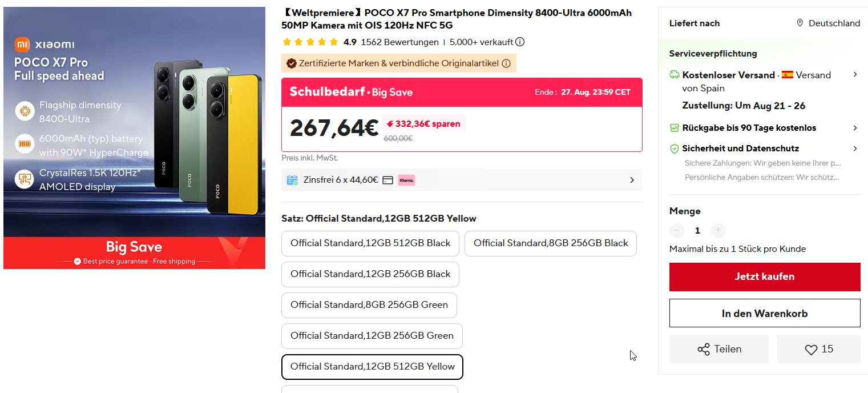Image resolution: width=868 pixels, height=393 pixels.
Task: Choose the 8GB 256GB Green variant
Action: click(369, 305)
